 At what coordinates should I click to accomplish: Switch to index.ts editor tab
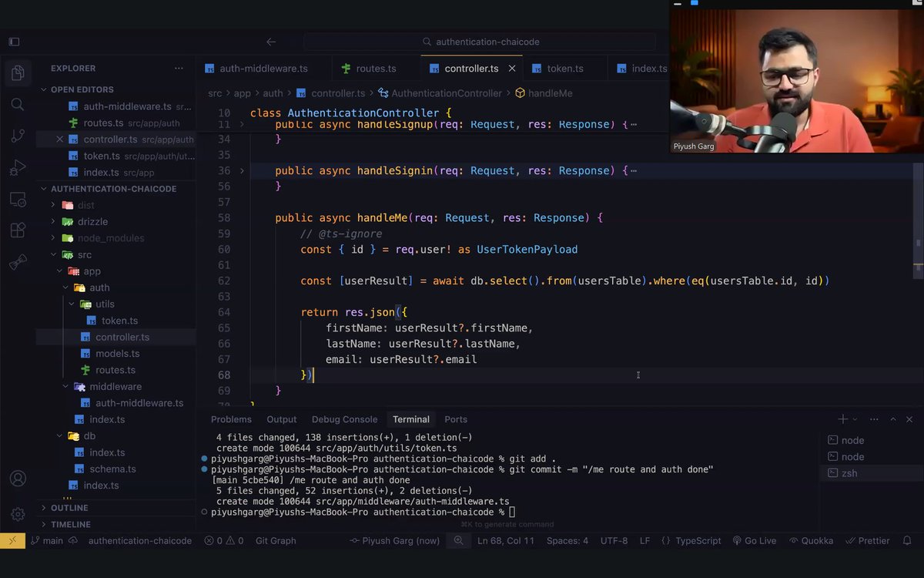tap(641, 69)
